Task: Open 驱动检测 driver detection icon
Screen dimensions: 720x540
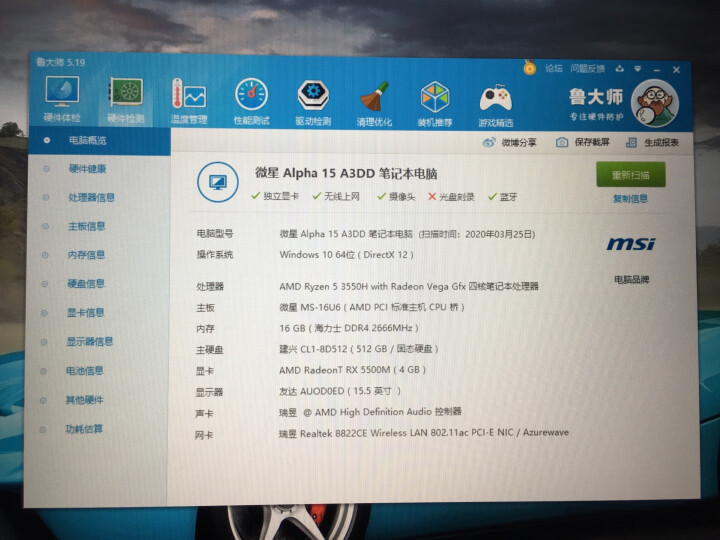Action: (313, 102)
